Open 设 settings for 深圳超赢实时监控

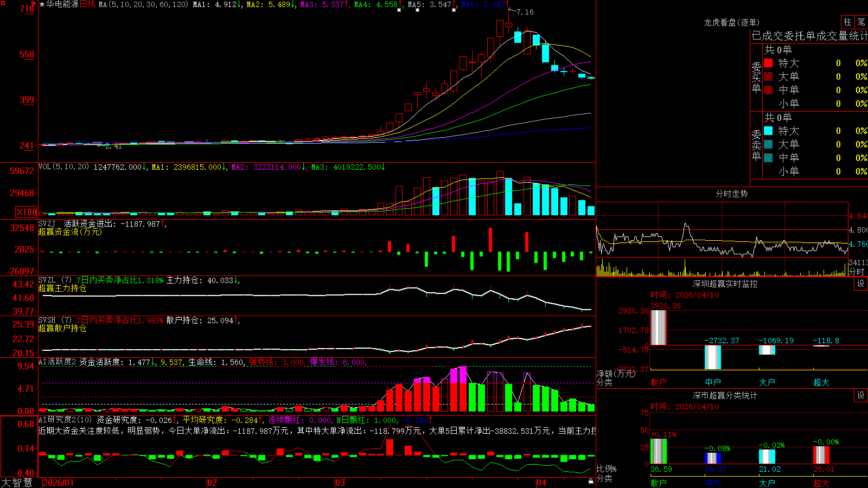point(861,284)
